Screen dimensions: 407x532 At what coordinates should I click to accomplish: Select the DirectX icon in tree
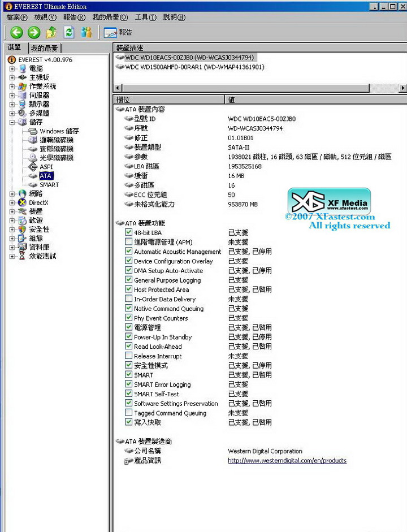pos(23,202)
